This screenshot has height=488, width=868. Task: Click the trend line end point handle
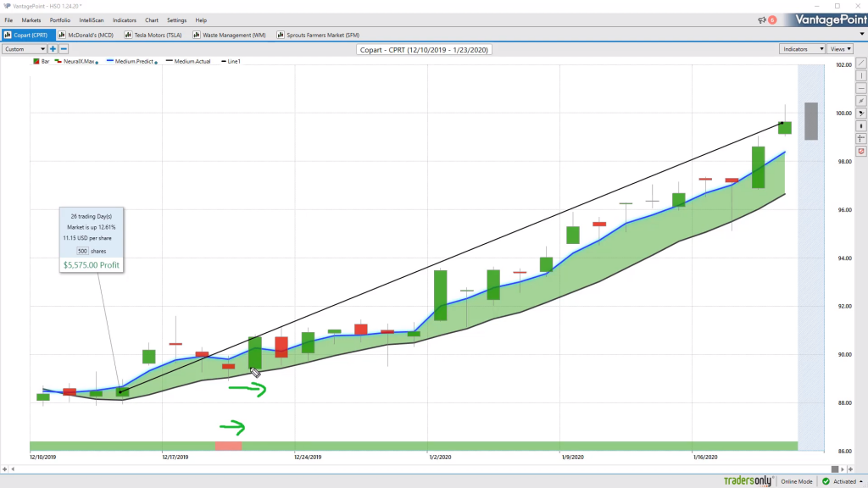tap(782, 123)
